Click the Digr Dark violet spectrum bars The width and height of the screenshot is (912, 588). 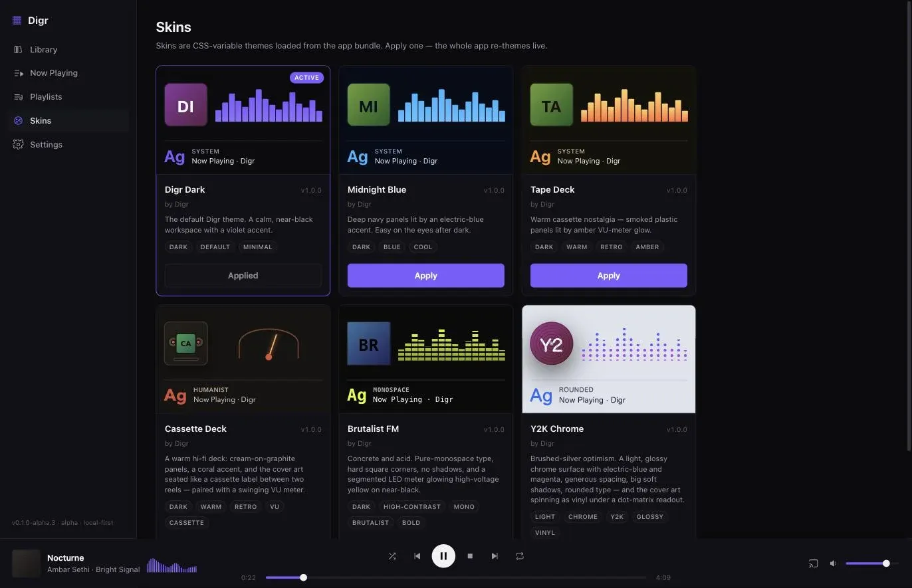pyautogui.click(x=269, y=105)
